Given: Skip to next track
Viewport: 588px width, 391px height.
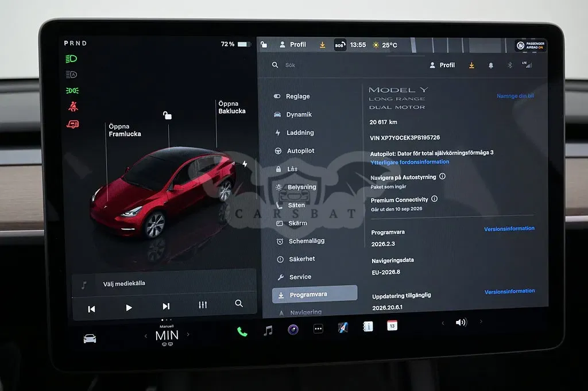Looking at the screenshot, I should point(166,306).
